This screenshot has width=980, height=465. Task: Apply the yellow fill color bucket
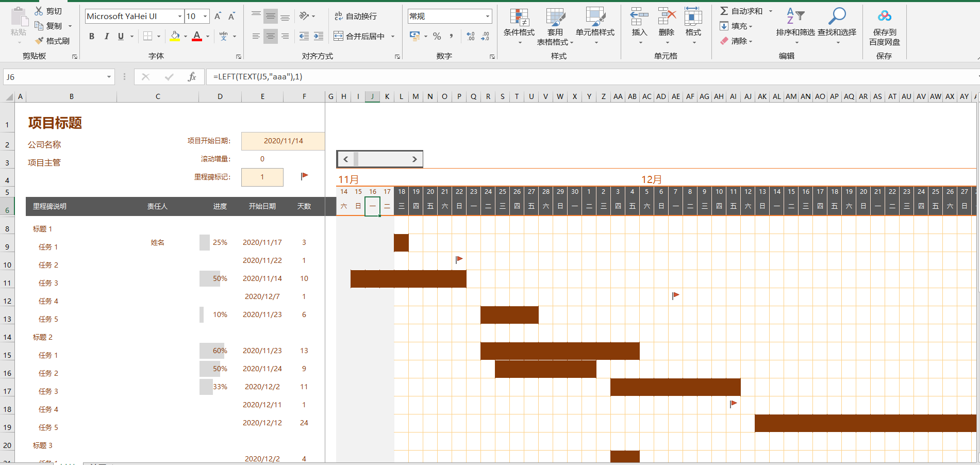175,36
